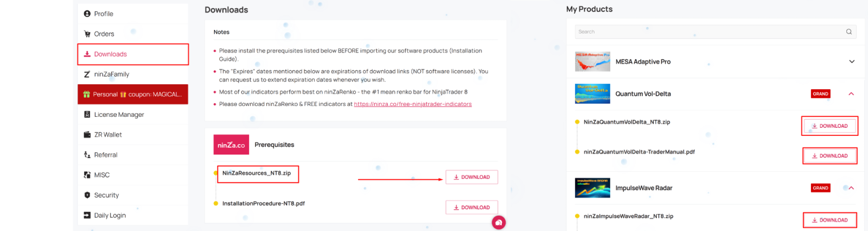868x231 pixels.
Task: Click the ZR Wallet icon
Action: click(87, 134)
